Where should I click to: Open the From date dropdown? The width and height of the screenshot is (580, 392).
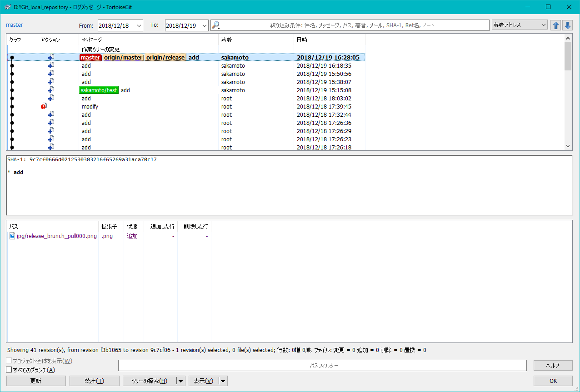139,25
